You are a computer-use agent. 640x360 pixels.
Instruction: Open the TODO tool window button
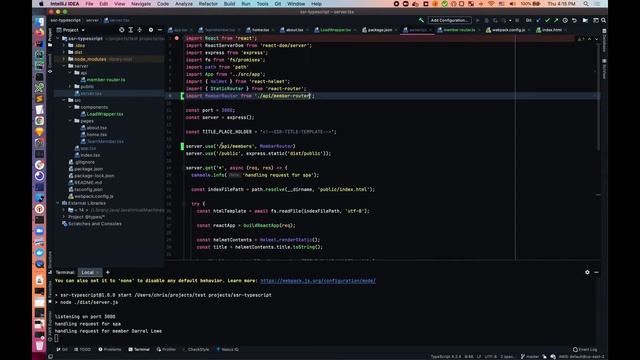(83, 349)
